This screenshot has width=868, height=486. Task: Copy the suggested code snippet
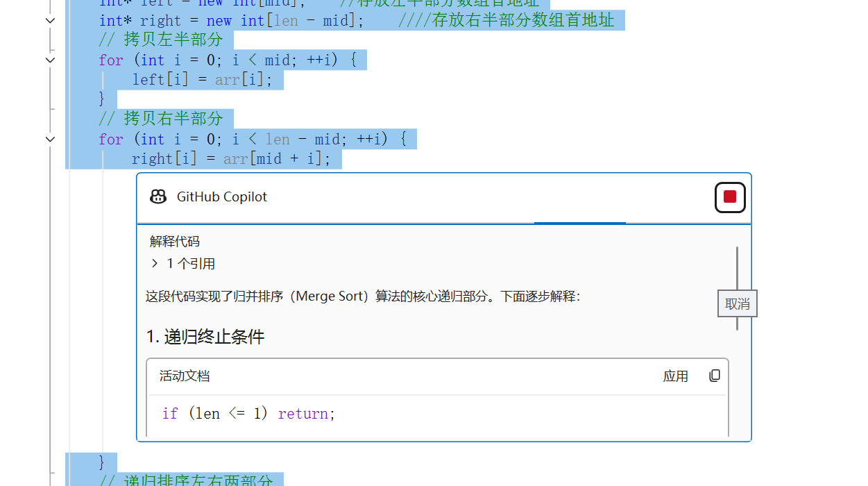click(x=715, y=376)
